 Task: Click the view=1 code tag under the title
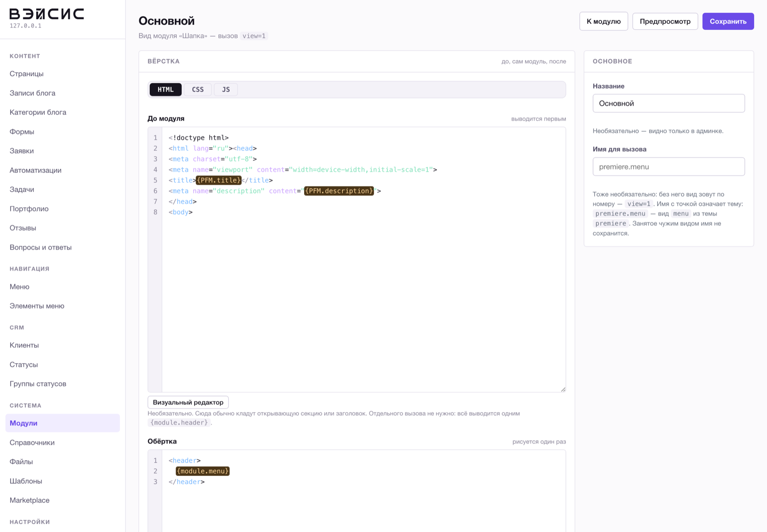(x=254, y=36)
